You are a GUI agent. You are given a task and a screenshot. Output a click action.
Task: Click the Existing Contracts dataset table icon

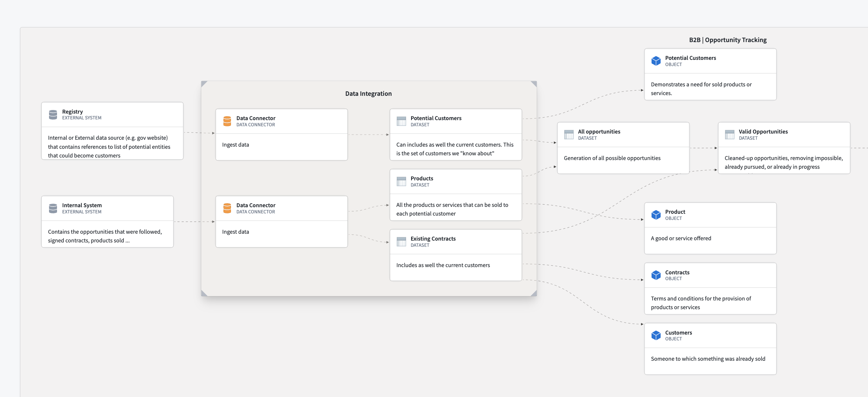[401, 242]
